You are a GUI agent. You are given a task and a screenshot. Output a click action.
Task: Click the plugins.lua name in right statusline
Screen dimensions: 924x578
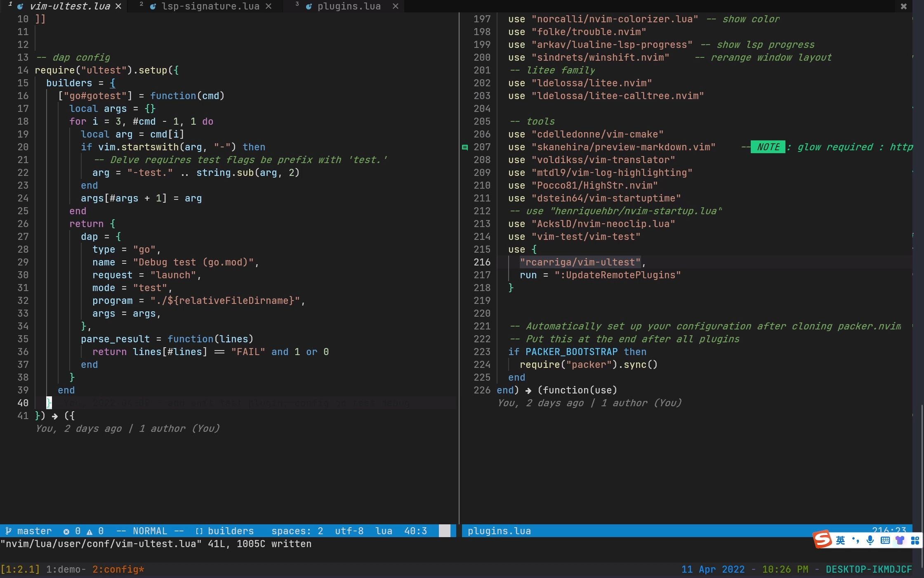coord(499,531)
